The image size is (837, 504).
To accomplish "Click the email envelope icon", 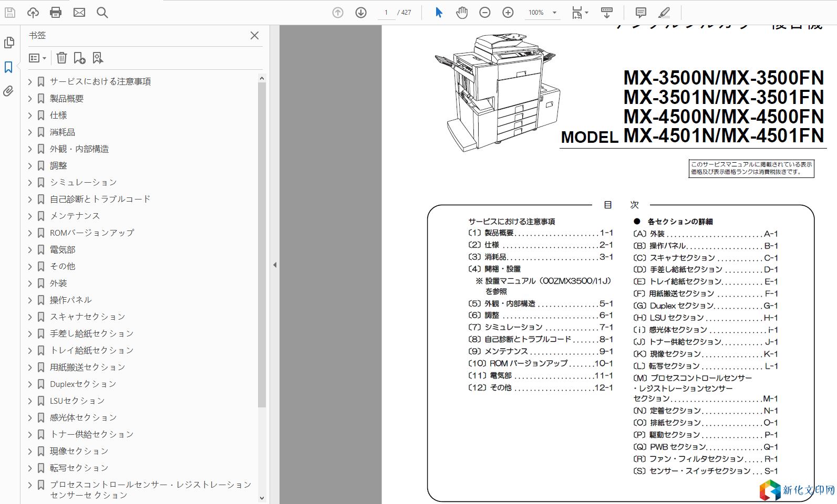I will point(79,12).
